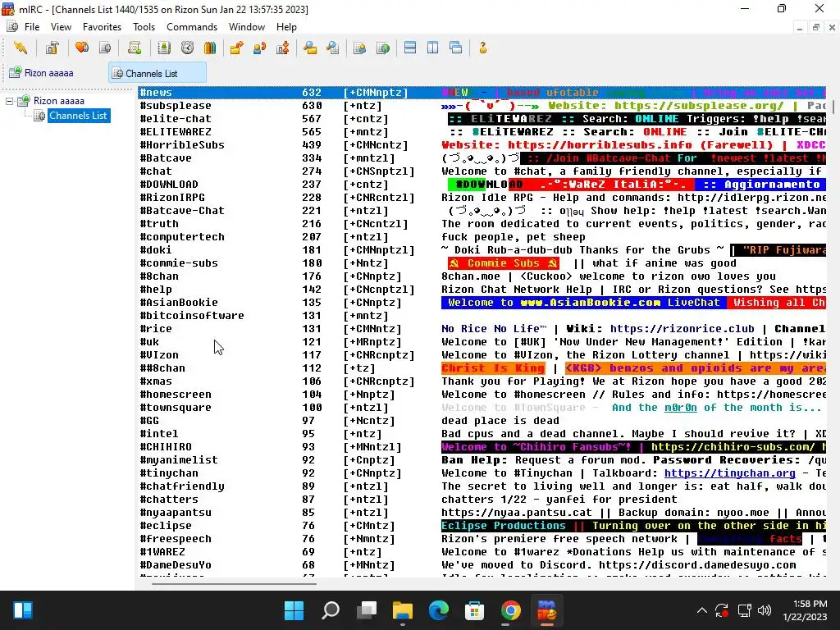Select the #RizonIRPG channel row
840x630 pixels.
pyautogui.click(x=482, y=198)
